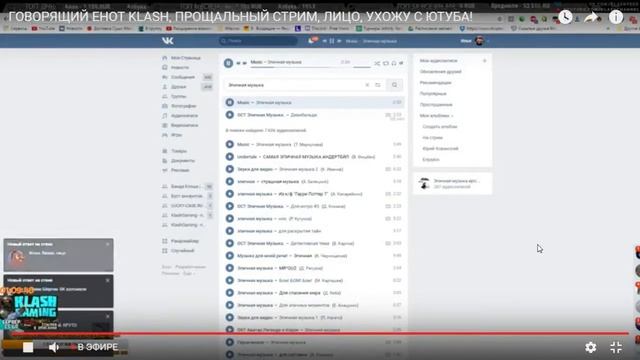
Task: Stop video playback with the square button
Action: tap(28, 347)
